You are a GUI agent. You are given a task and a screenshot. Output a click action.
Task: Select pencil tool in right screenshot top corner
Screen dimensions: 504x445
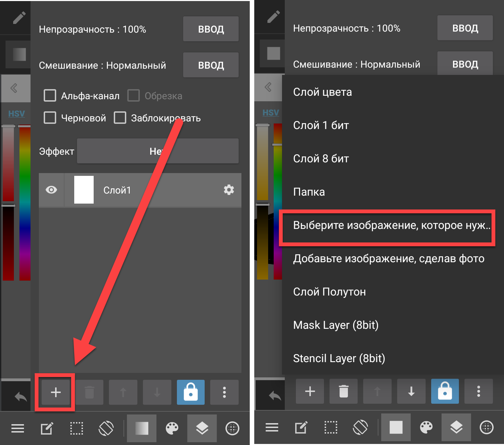273,17
